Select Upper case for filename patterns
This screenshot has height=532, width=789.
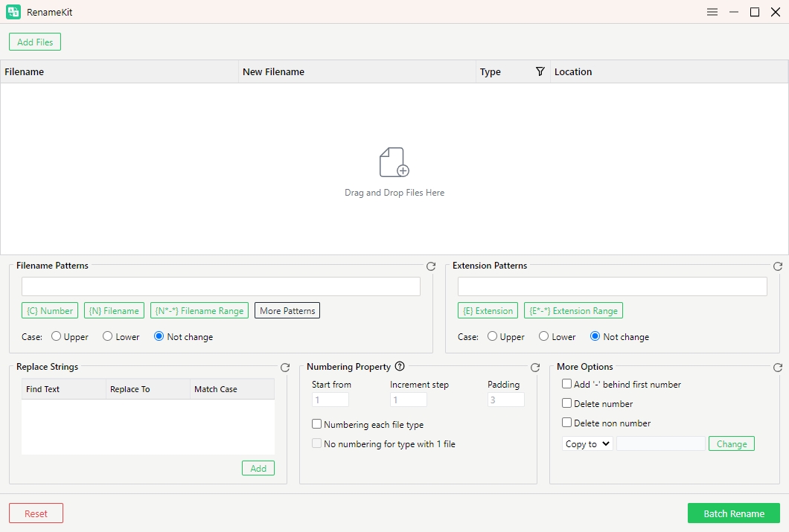(x=56, y=336)
